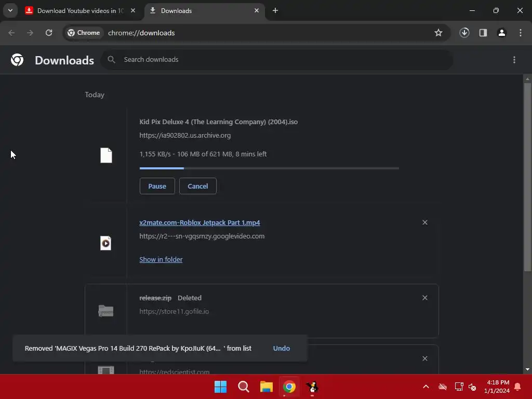The image size is (532, 399).
Task: Click the googlevideo.com source URL
Action: click(x=202, y=236)
